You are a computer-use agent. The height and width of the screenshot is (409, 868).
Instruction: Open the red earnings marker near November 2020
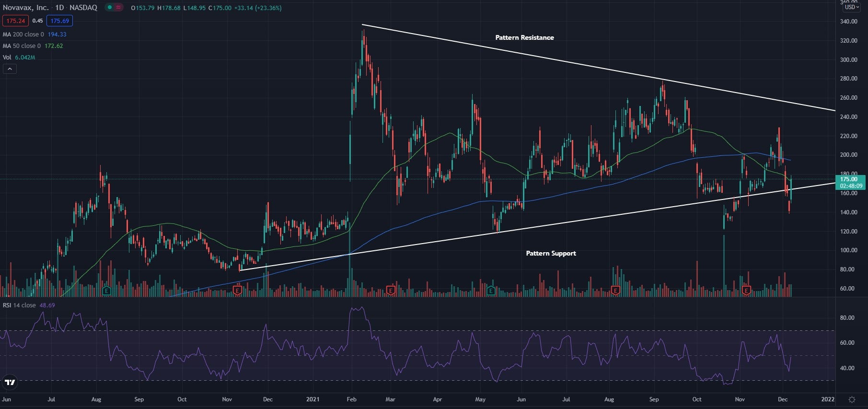pos(237,290)
